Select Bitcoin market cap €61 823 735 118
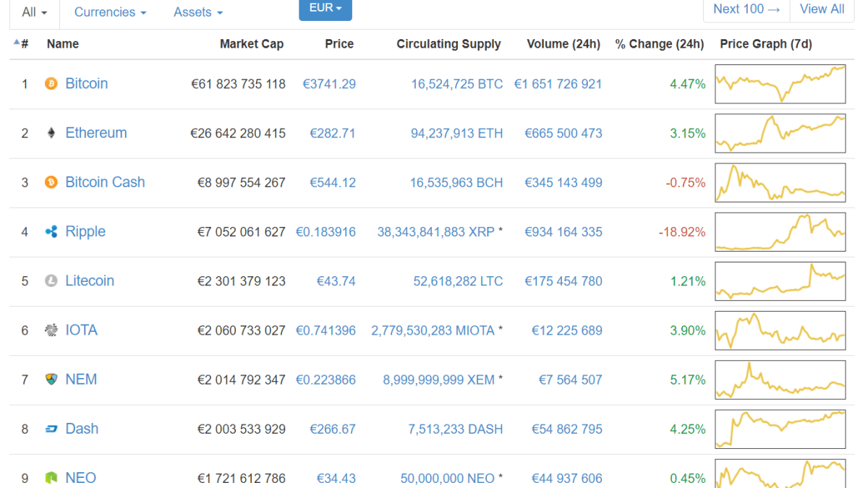Viewport: 868px width, 488px height. pos(238,84)
